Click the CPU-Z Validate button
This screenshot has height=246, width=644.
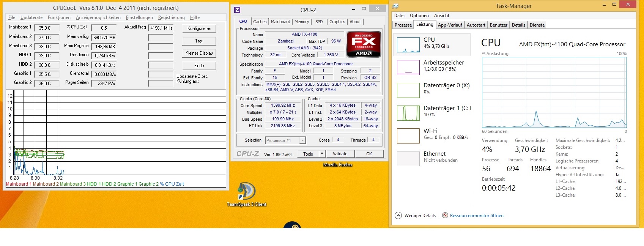click(340, 154)
